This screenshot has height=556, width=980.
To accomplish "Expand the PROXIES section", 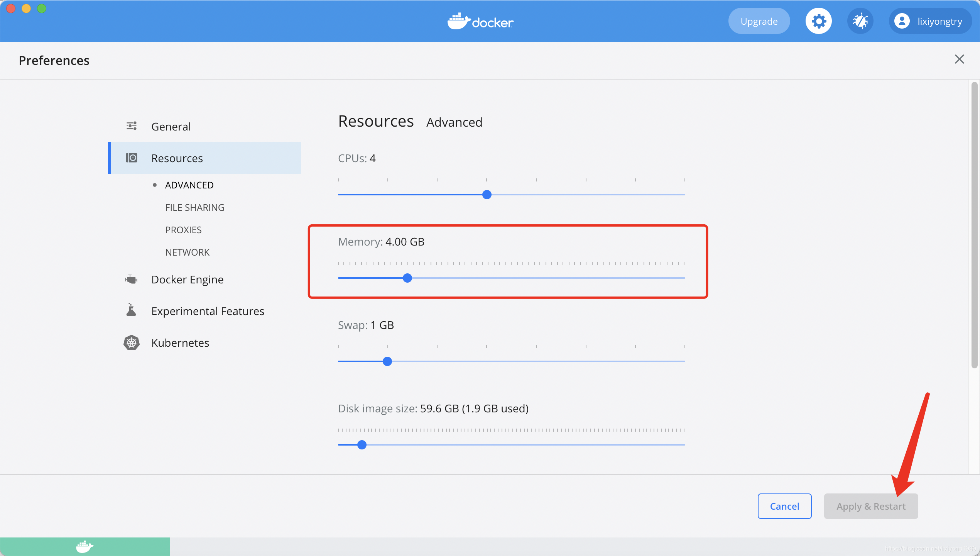I will [183, 229].
